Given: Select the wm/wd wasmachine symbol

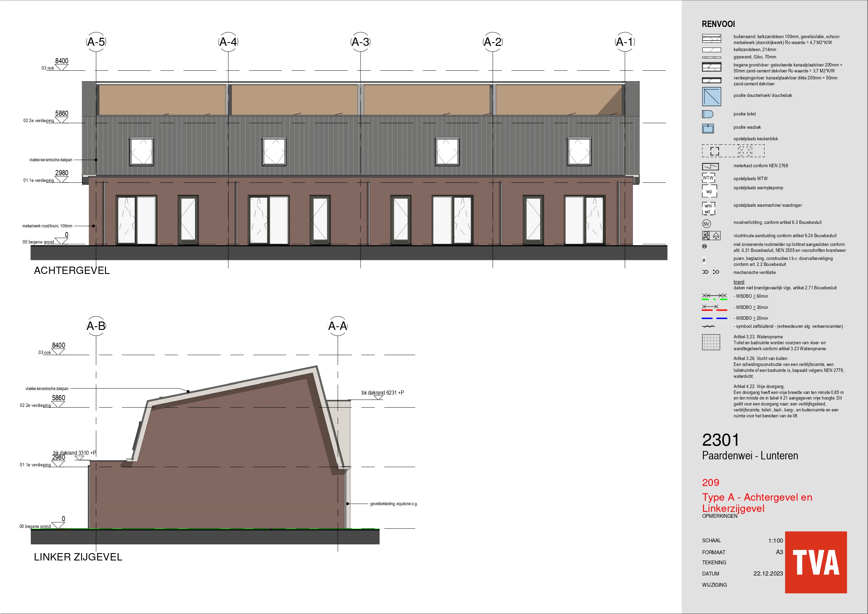Looking at the screenshot, I should click(x=709, y=209).
